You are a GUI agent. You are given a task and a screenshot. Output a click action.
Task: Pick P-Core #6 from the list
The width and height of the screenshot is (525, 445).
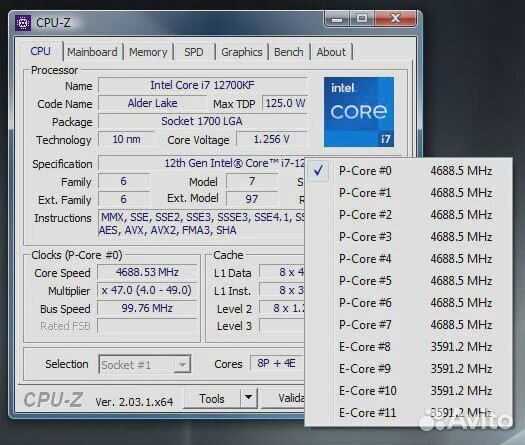coord(408,303)
